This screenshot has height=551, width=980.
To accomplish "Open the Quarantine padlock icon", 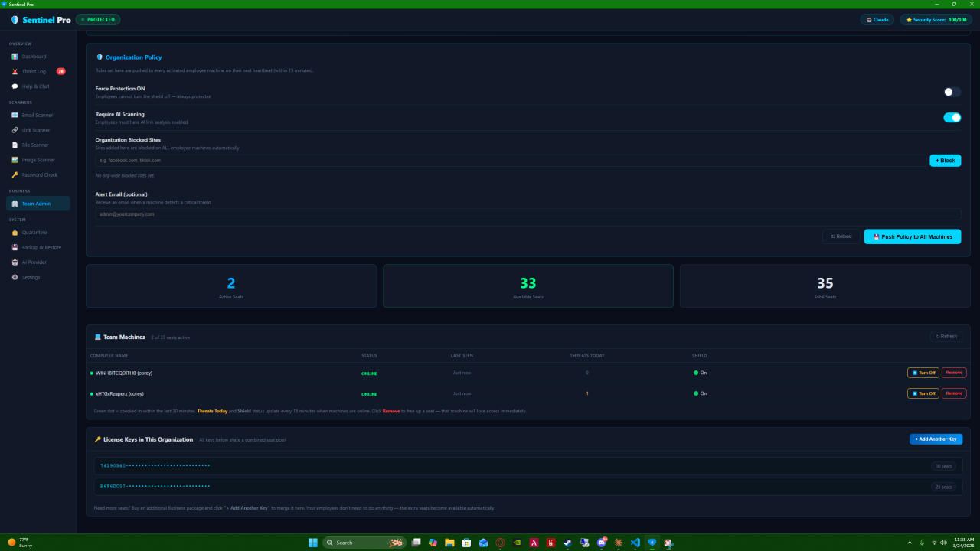I will coord(15,233).
